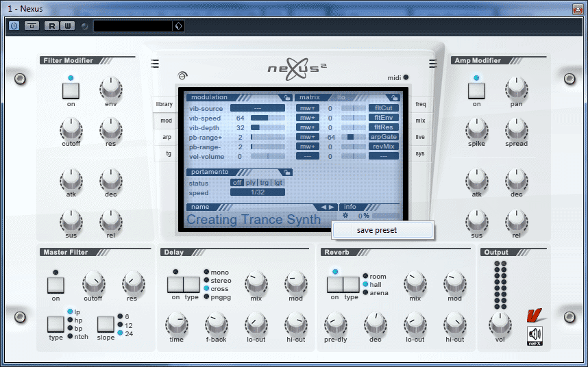Image resolution: width=588 pixels, height=367 pixels.
Task: Toggle the Reverb on button
Action: (x=335, y=285)
